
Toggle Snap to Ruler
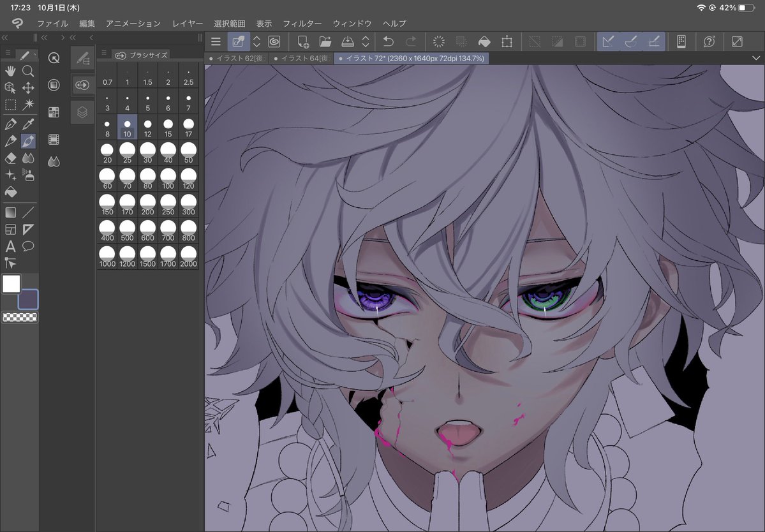608,41
